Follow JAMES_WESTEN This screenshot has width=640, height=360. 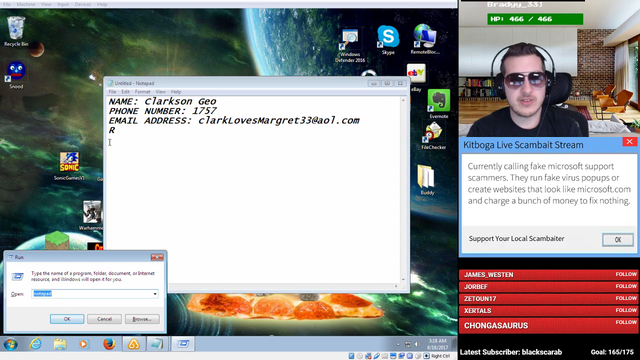click(x=626, y=274)
